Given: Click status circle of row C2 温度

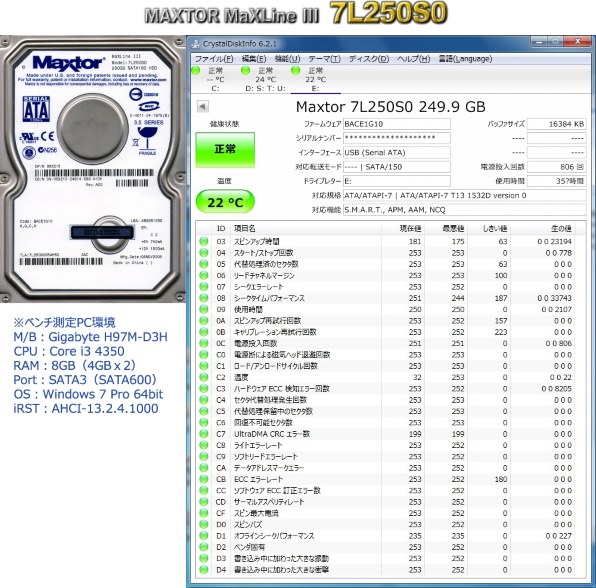Looking at the screenshot, I should pos(204,377).
